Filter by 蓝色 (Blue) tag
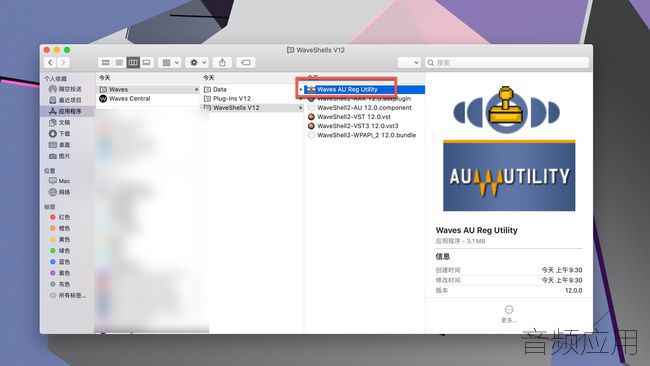The height and width of the screenshot is (366, 650). click(60, 262)
